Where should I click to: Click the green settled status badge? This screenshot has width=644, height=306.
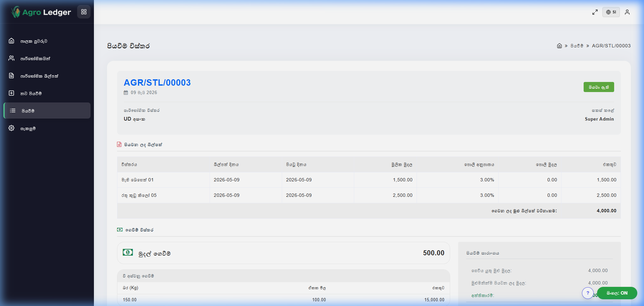[x=599, y=87]
